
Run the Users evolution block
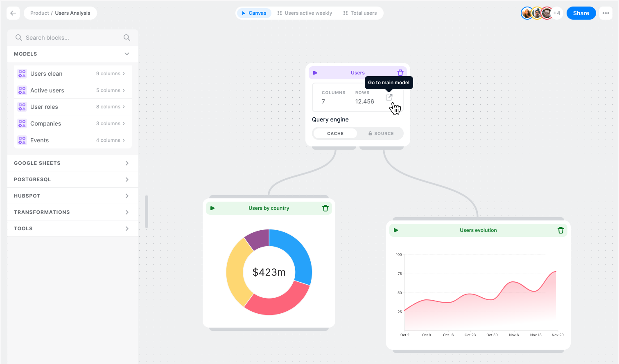point(396,230)
